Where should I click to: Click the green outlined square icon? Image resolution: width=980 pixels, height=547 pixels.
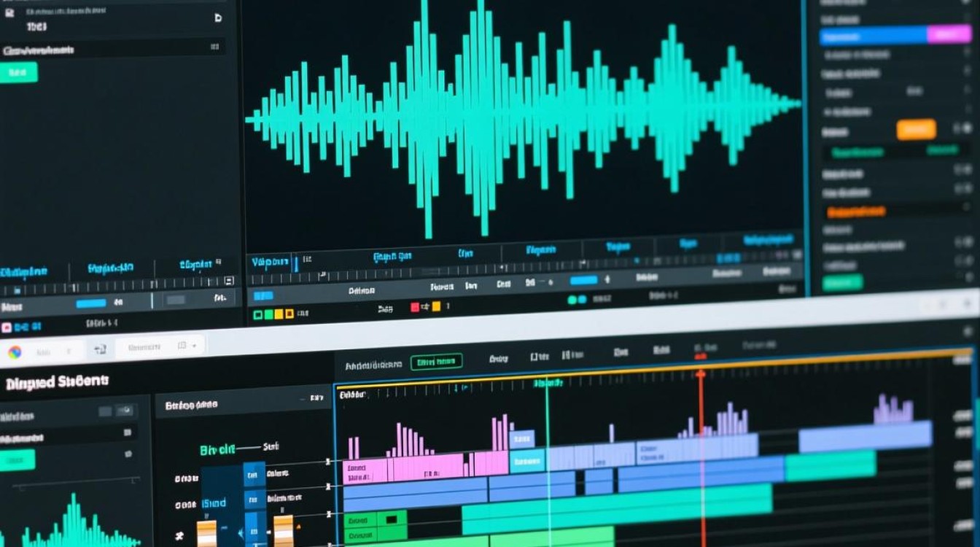pyautogui.click(x=257, y=315)
